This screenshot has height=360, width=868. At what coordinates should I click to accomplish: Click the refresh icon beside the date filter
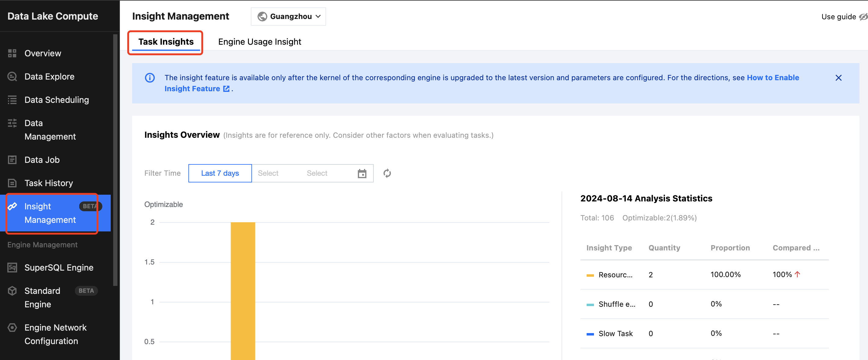(x=387, y=174)
